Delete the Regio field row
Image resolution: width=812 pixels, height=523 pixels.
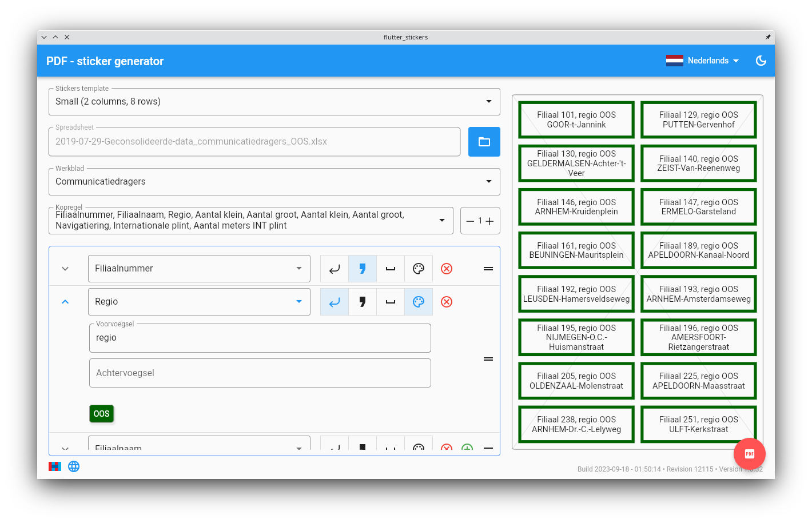coord(447,302)
